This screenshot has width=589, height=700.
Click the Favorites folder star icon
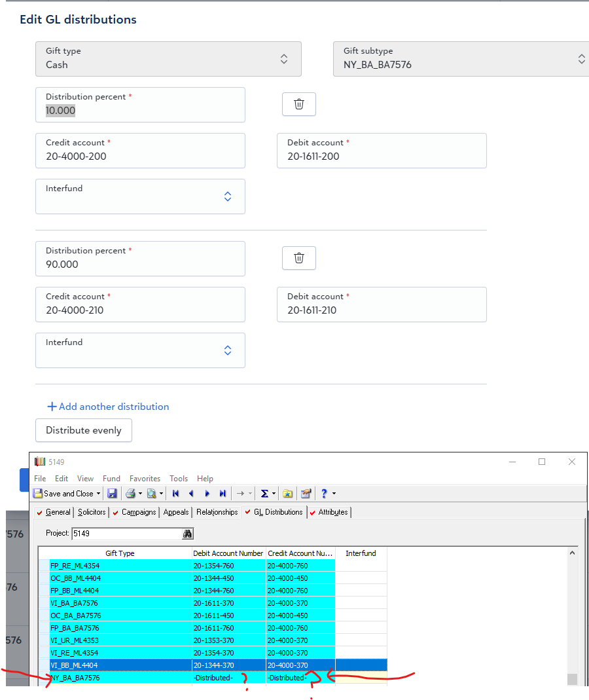tap(288, 493)
